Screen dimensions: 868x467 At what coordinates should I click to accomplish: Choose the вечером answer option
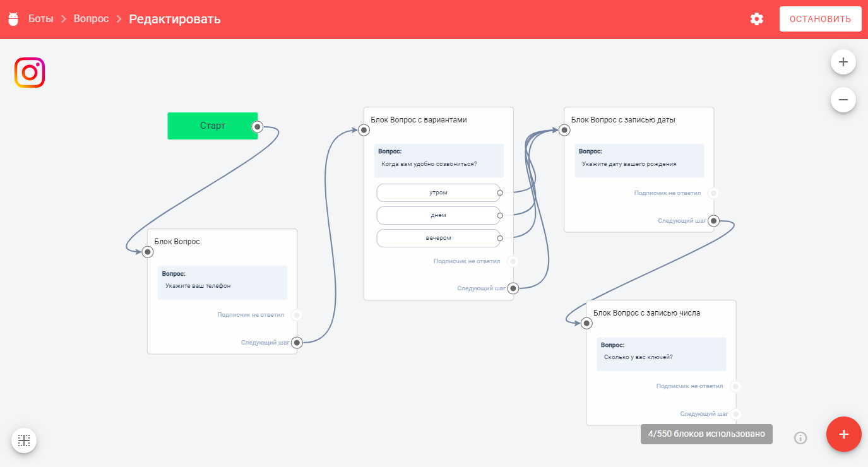438,238
